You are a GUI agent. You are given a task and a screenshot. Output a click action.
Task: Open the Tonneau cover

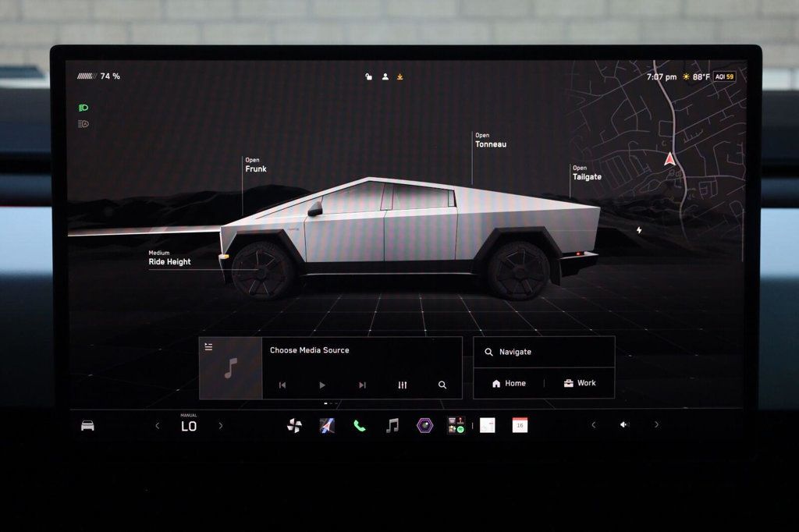point(491,140)
